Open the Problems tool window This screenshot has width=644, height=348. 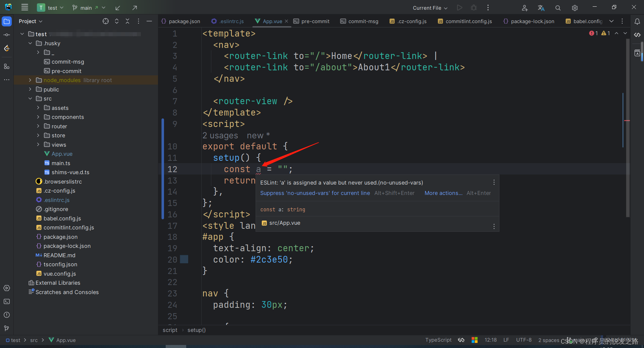pos(7,315)
